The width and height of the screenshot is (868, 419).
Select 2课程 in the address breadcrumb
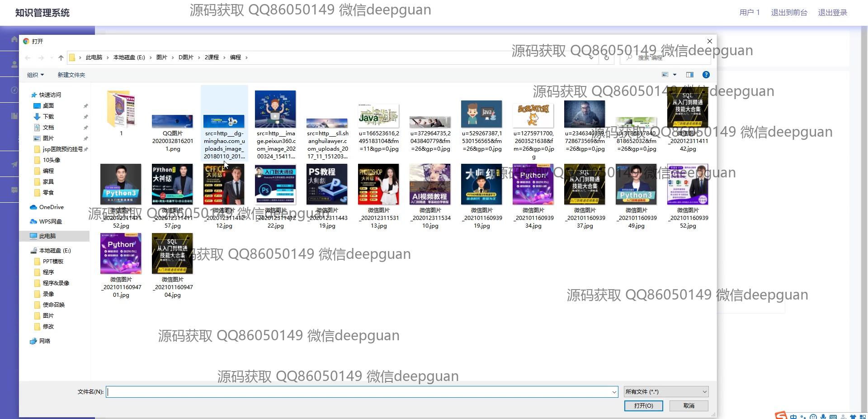pos(212,57)
